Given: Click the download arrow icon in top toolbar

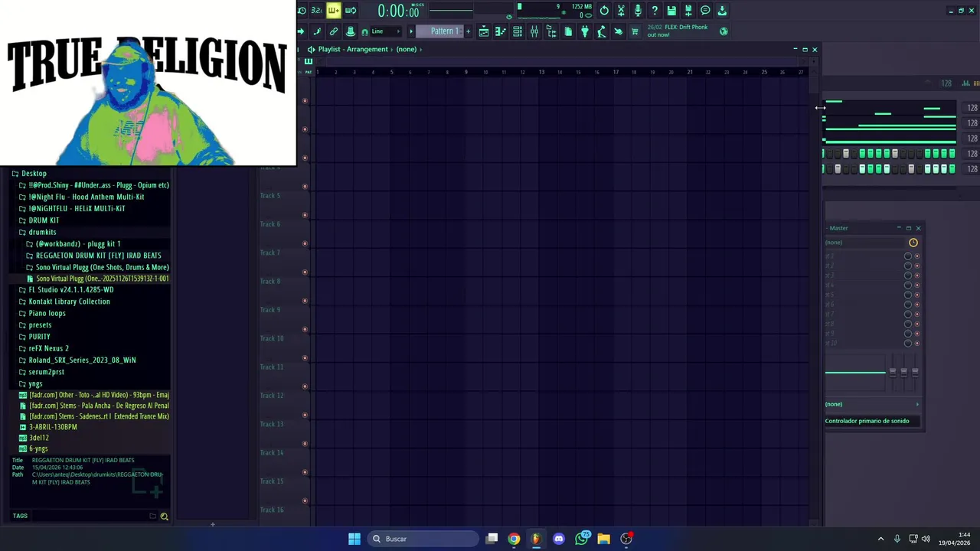Looking at the screenshot, I should (722, 11).
